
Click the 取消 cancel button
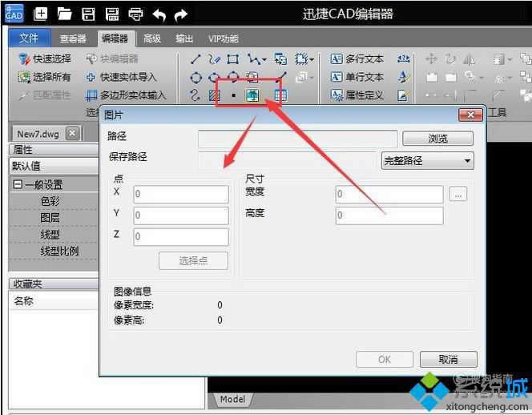[x=448, y=360]
